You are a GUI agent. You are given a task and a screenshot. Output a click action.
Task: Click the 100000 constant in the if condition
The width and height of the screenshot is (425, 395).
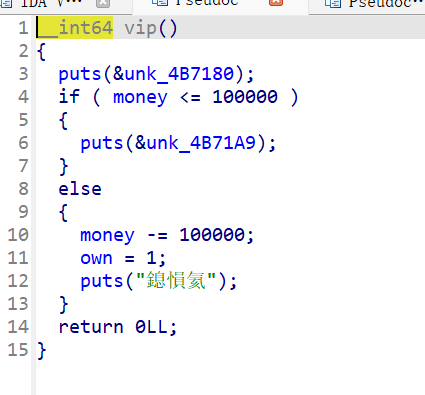[245, 97]
